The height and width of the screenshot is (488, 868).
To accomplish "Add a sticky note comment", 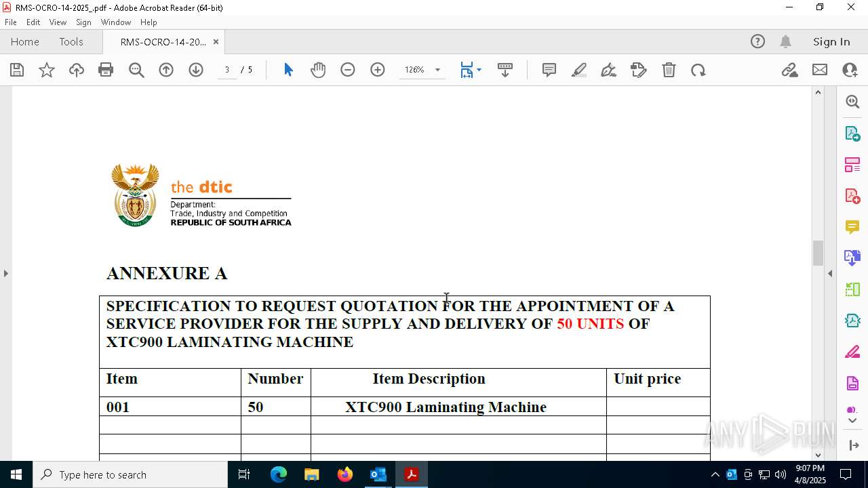I will pos(549,70).
